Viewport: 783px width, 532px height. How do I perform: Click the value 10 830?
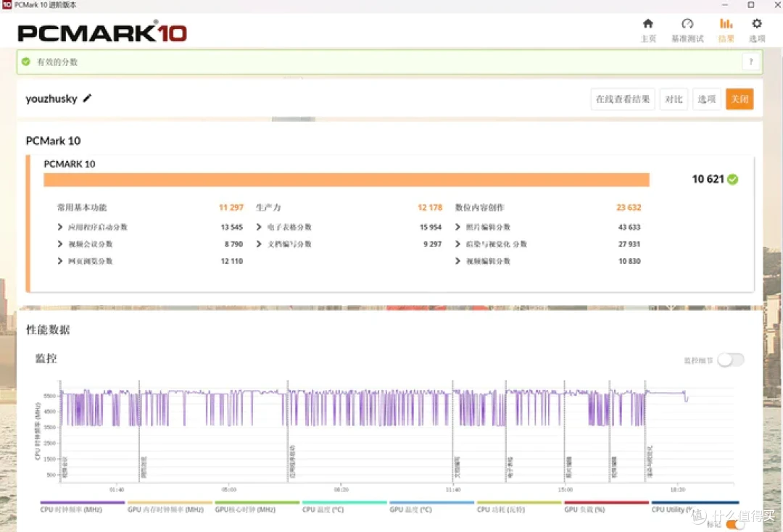pyautogui.click(x=629, y=261)
